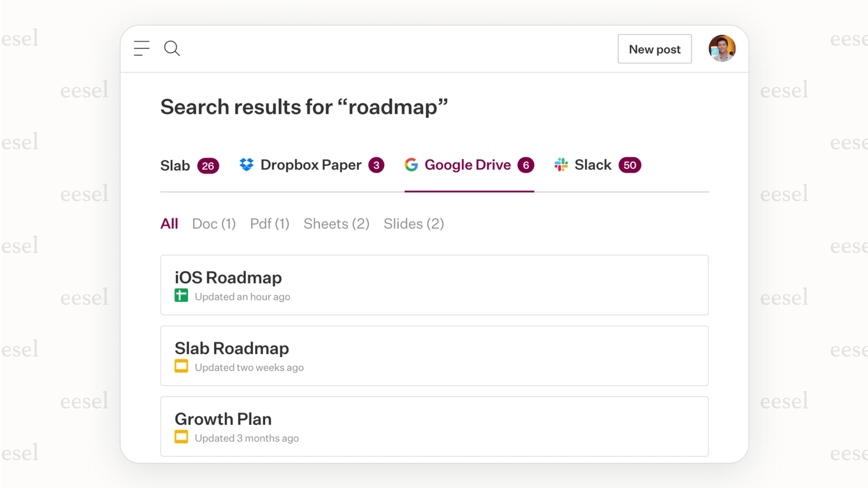
Task: Click the Slides icon beside Slab Roadmap
Action: (181, 366)
